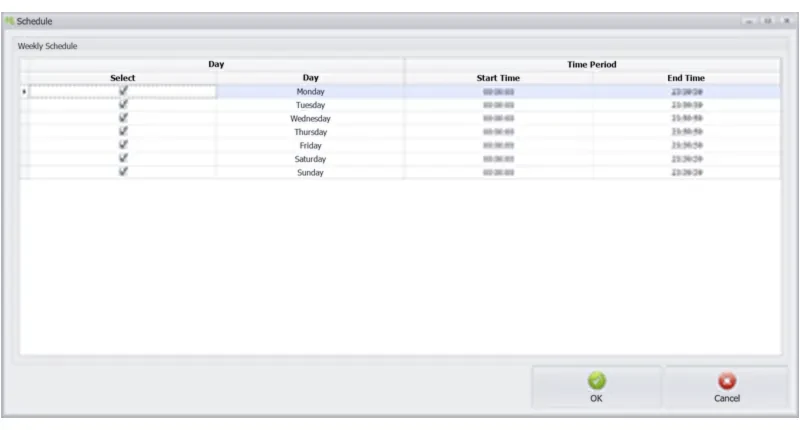This screenshot has height=430, width=800.
Task: Click Saturday's Start Time cell
Action: click(498, 159)
